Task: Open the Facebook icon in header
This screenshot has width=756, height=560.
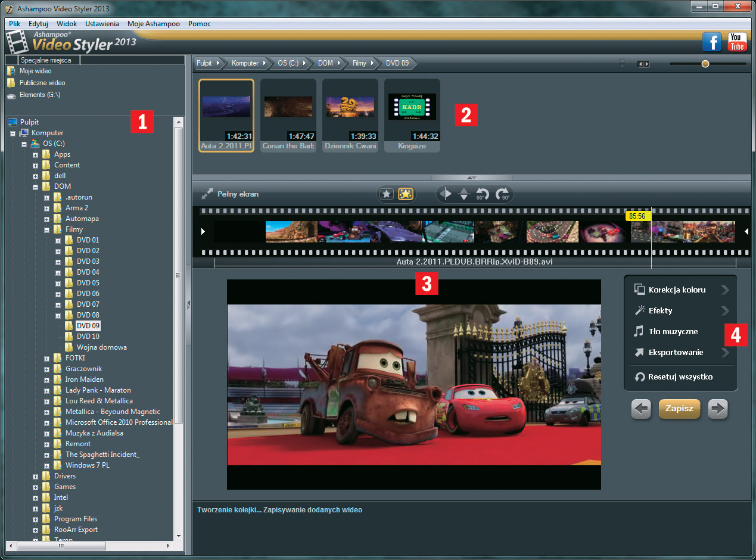Action: pyautogui.click(x=712, y=42)
